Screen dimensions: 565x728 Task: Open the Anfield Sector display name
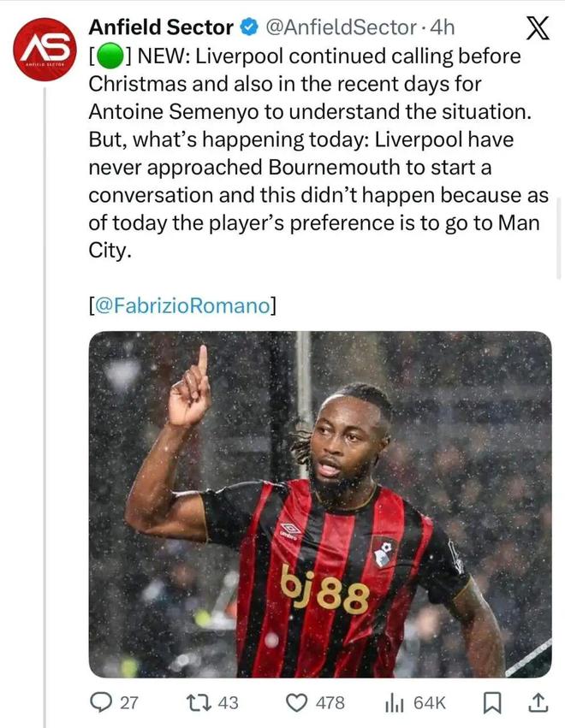click(x=161, y=28)
